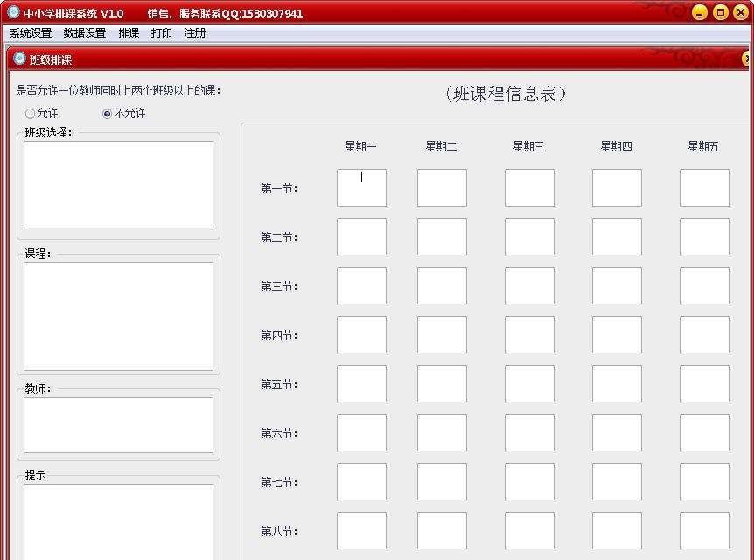The height and width of the screenshot is (560, 754).
Task: Click the 班级排课 child window icon
Action: tap(18, 59)
